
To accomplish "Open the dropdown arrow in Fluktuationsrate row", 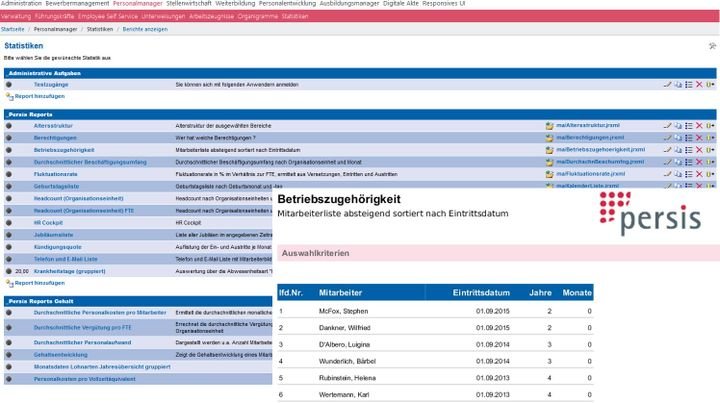I will coord(710,174).
